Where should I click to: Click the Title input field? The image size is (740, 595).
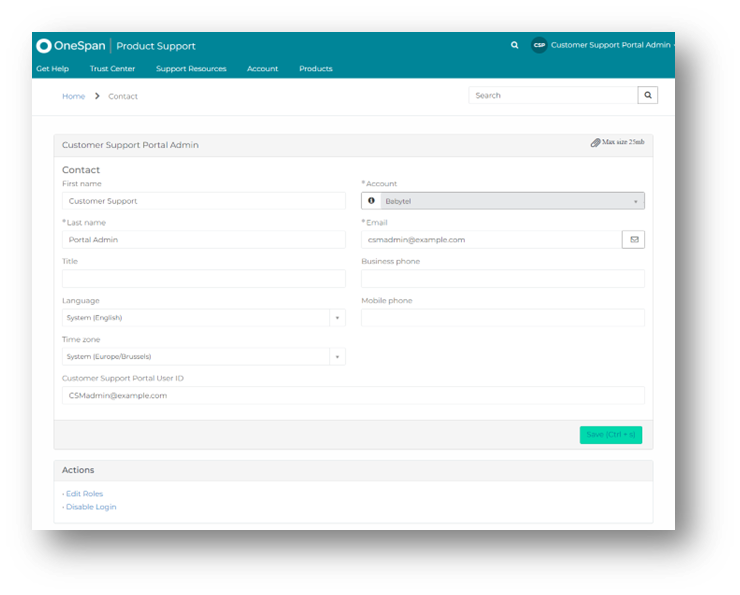point(203,279)
